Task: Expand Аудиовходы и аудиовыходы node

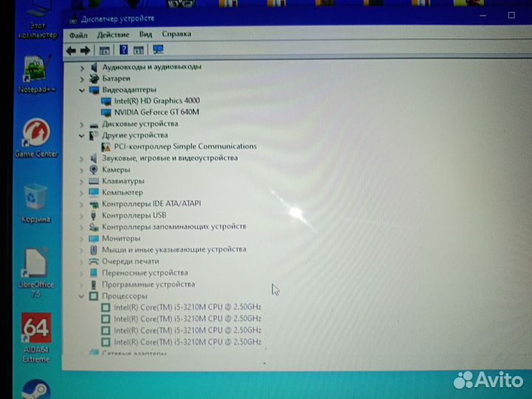Action: [x=82, y=68]
